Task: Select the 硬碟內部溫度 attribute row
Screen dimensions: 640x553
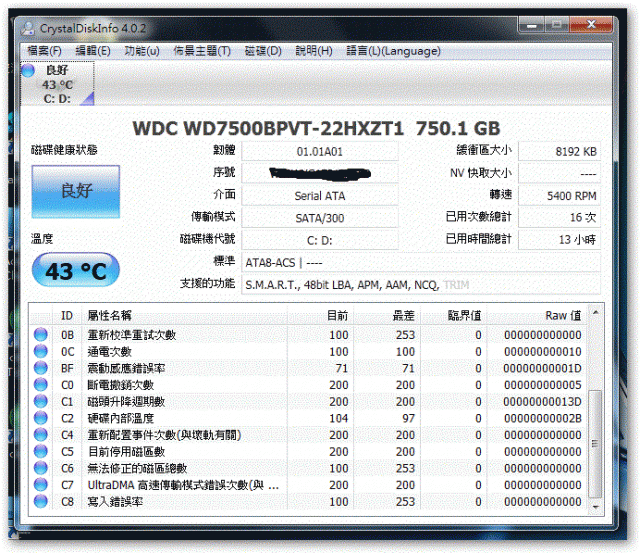Action: [x=308, y=418]
